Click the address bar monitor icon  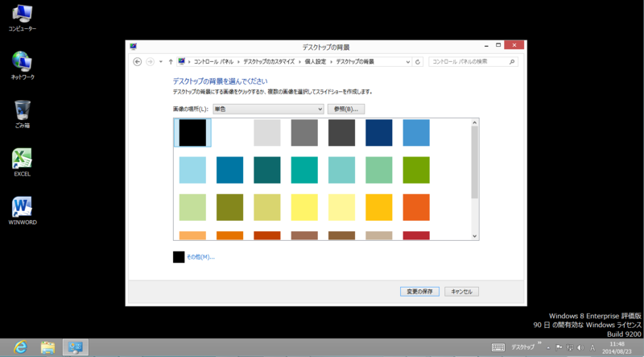[181, 62]
